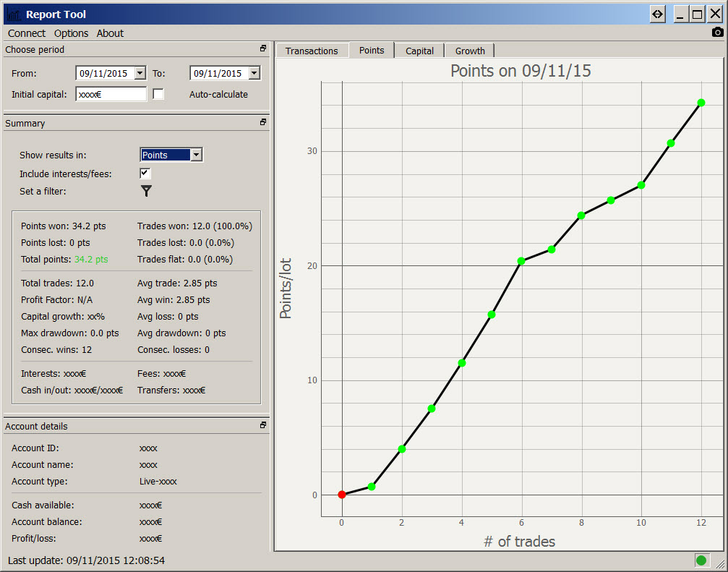728x572 pixels.
Task: Expand the Show results in dropdown
Action: click(x=197, y=155)
